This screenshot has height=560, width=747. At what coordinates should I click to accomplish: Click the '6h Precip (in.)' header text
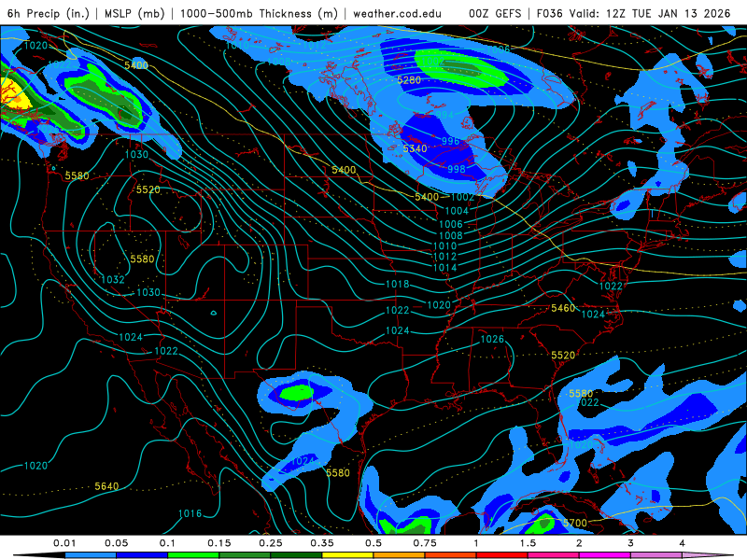click(x=49, y=13)
